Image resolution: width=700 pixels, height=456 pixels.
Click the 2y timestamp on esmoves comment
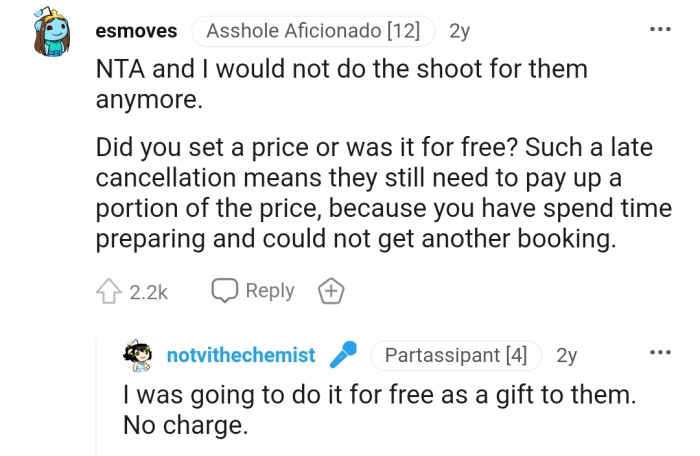click(x=460, y=31)
